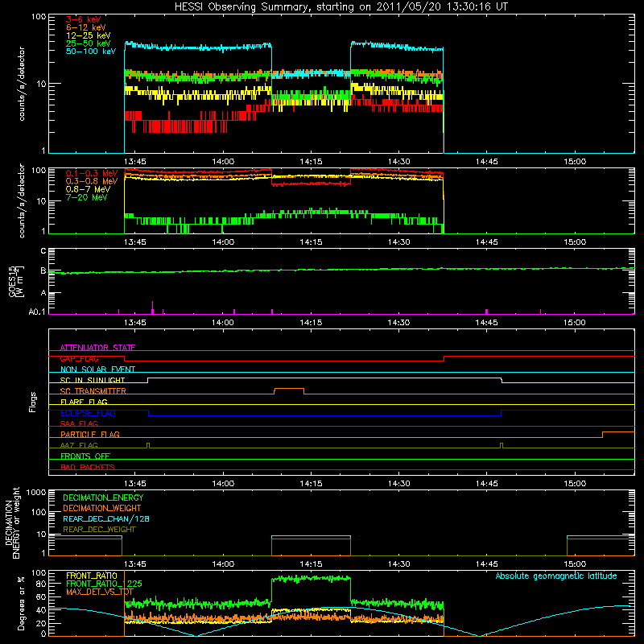Click the FRONT_RATIO_1225 legend entry
Image resolution: width=644 pixels, height=644 pixels.
[x=104, y=584]
